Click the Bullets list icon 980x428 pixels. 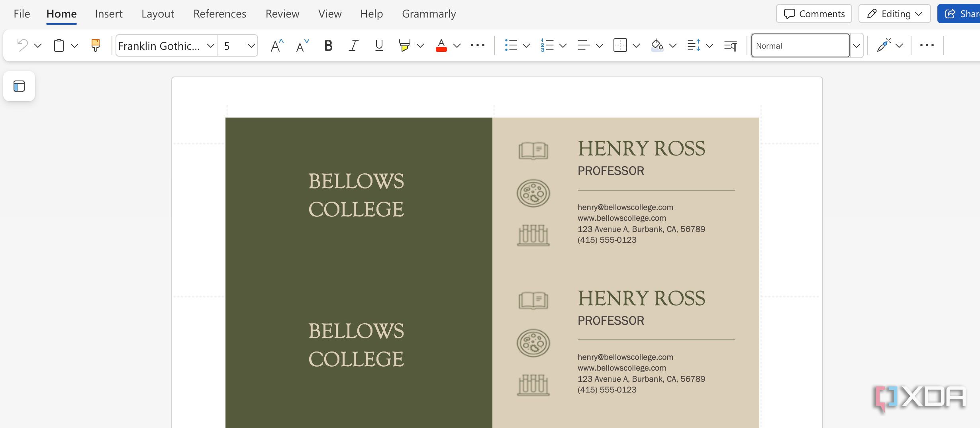coord(511,45)
